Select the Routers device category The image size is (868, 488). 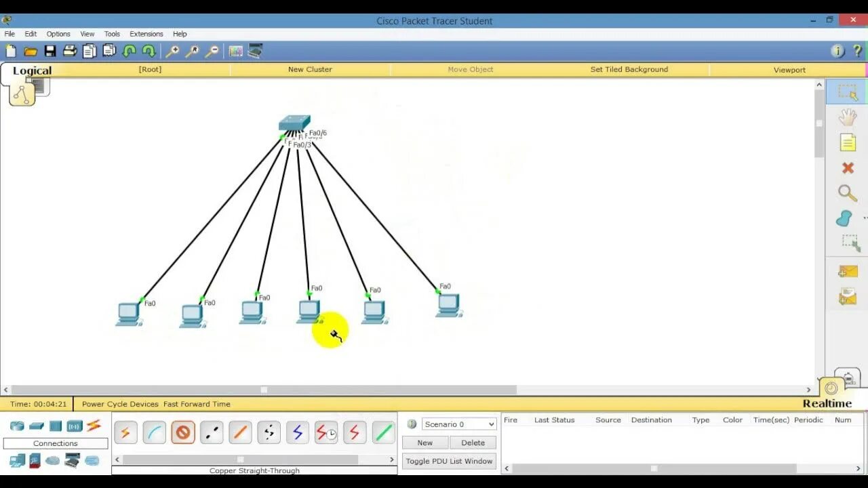[x=17, y=426]
